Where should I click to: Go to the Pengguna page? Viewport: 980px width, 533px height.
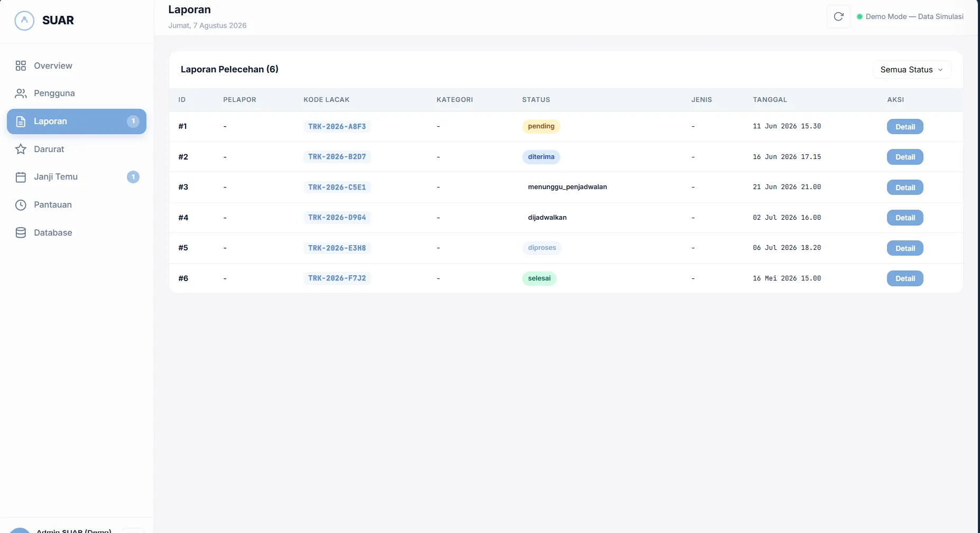tap(77, 93)
